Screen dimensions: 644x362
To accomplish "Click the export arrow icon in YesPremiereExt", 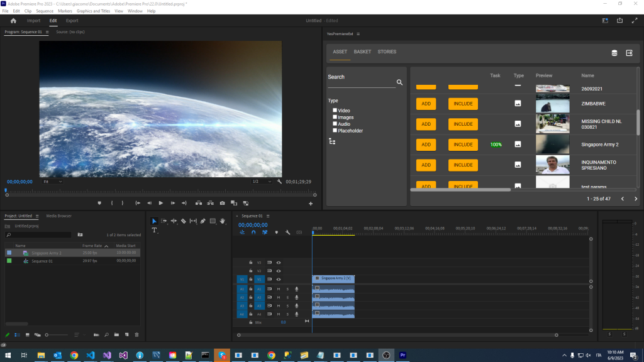I will coord(629,53).
